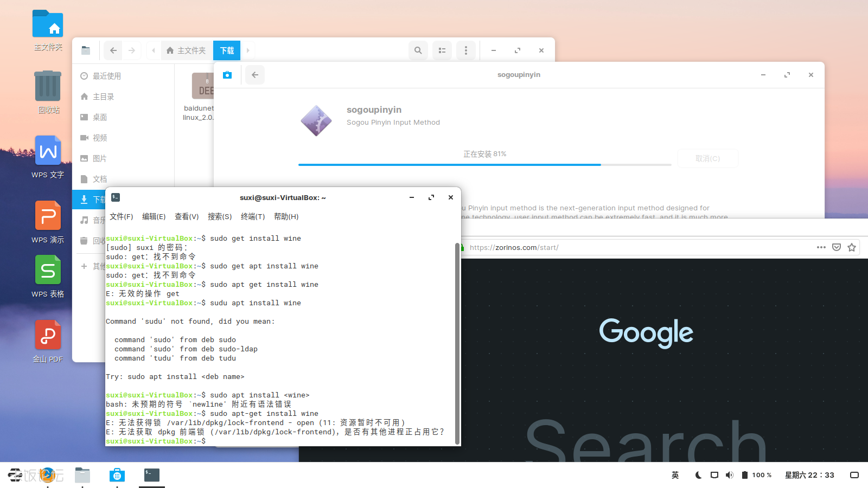Click the Google logo in browser
The height and width of the screenshot is (488, 868).
646,332
